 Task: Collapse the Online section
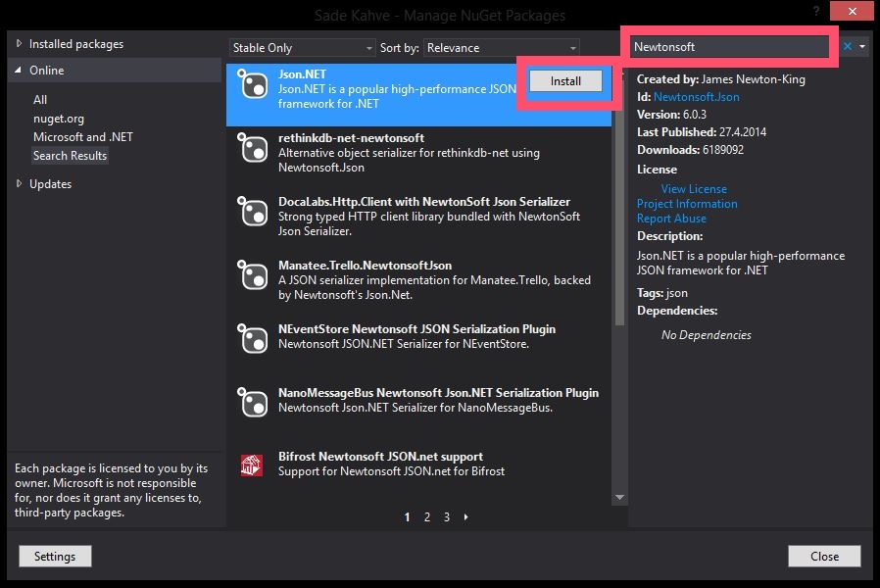coord(19,71)
